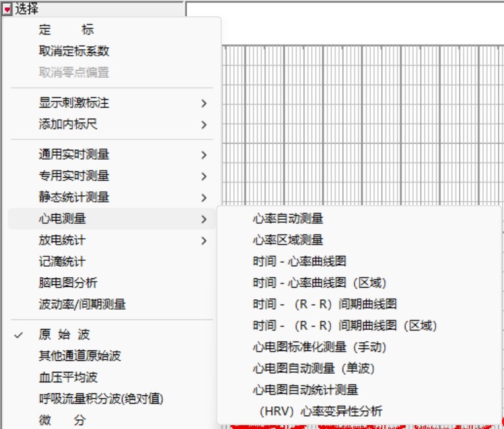This screenshot has width=504, height=429.
Task: Open the 添加内标尺 submenu
Action: (112, 124)
